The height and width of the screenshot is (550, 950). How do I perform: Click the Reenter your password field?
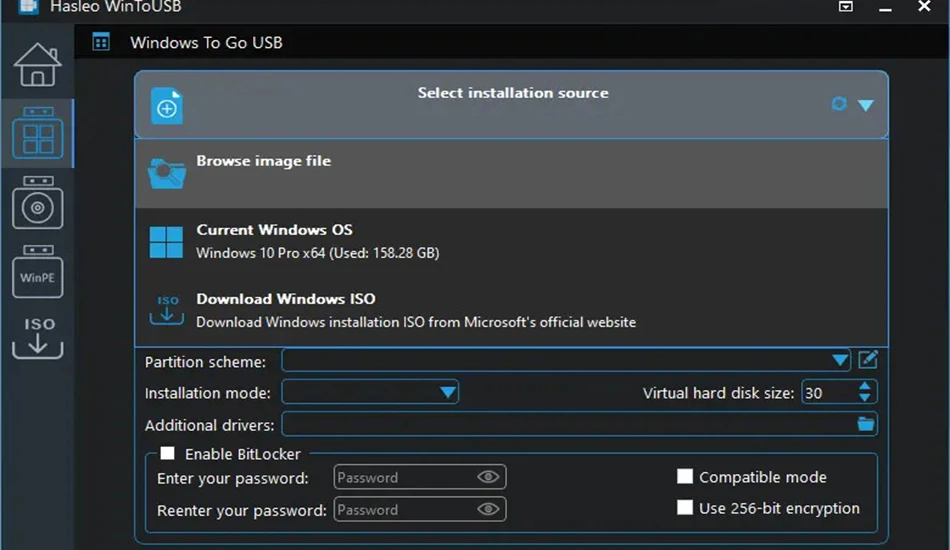[420, 509]
